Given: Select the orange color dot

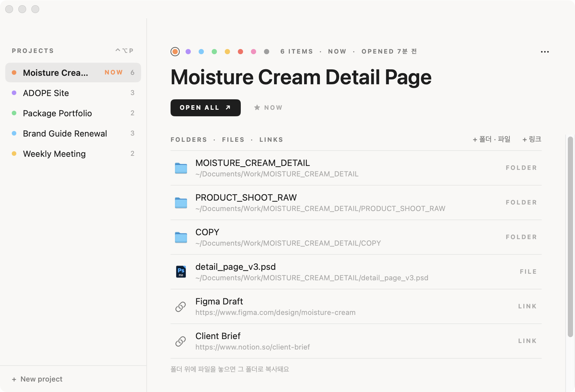Looking at the screenshot, I should click(175, 52).
